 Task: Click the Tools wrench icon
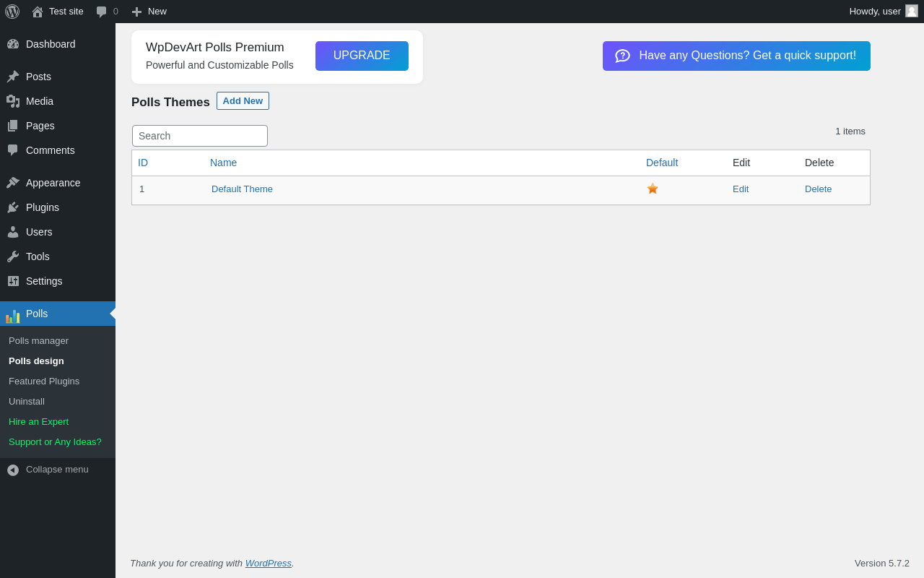pos(13,256)
